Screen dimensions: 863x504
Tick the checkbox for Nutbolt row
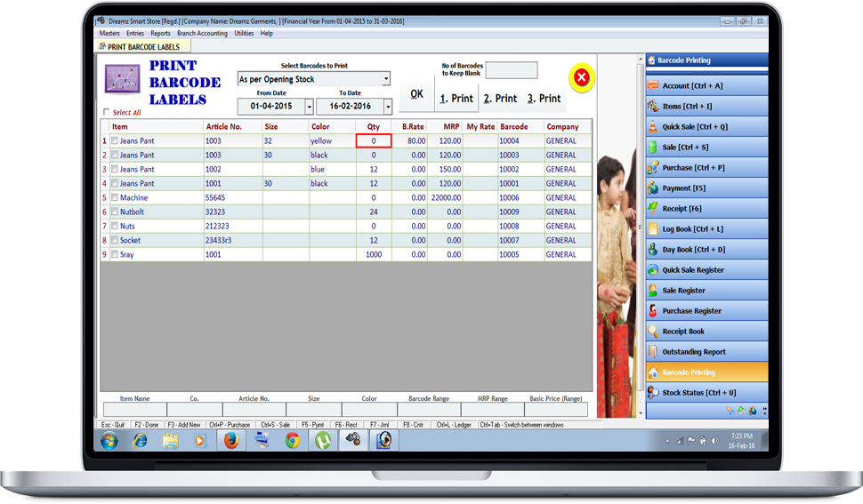tap(115, 212)
